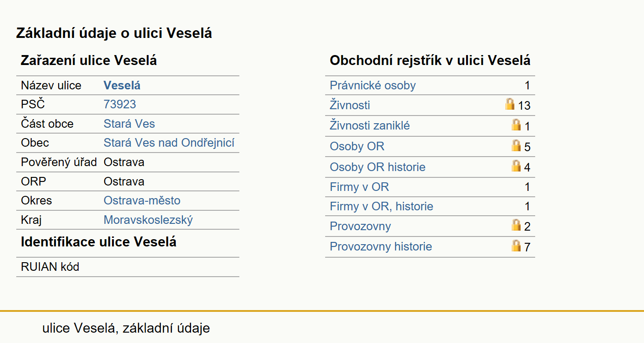Click lock icon beside Osoby OR historie
The image size is (644, 343).
[516, 166]
